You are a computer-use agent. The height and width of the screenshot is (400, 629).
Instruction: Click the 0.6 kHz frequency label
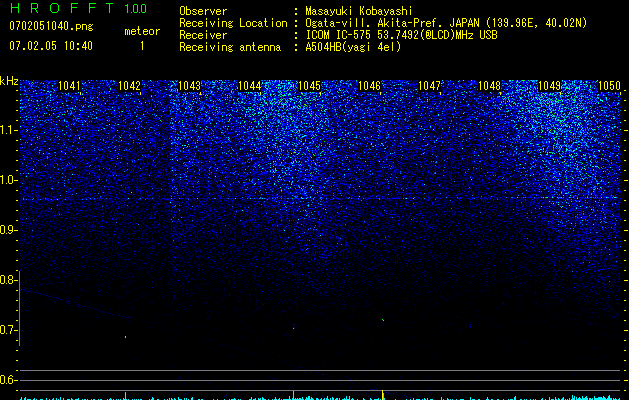pos(8,380)
